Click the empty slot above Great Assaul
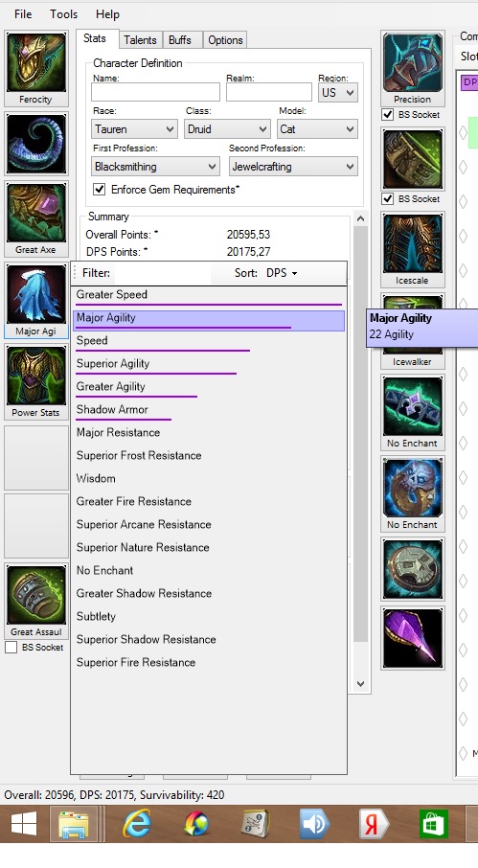Image resolution: width=478 pixels, height=868 pixels. [36, 526]
